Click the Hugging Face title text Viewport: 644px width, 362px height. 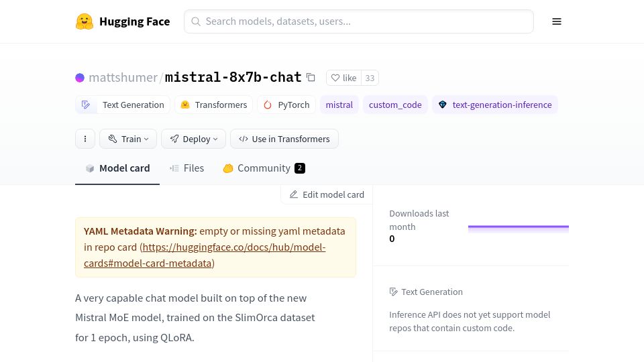click(134, 21)
